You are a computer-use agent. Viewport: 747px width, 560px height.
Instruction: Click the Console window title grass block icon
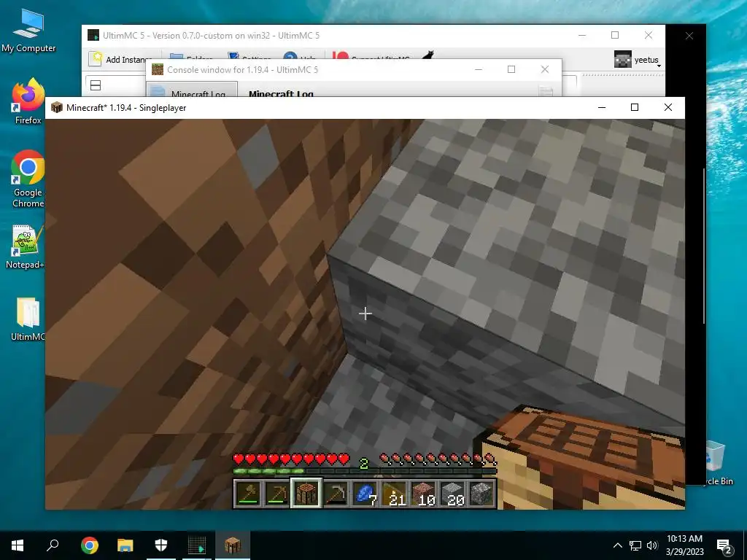pos(158,69)
